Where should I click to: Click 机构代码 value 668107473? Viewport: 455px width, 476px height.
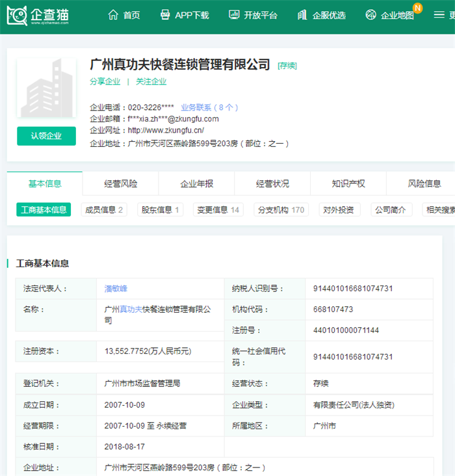click(333, 310)
